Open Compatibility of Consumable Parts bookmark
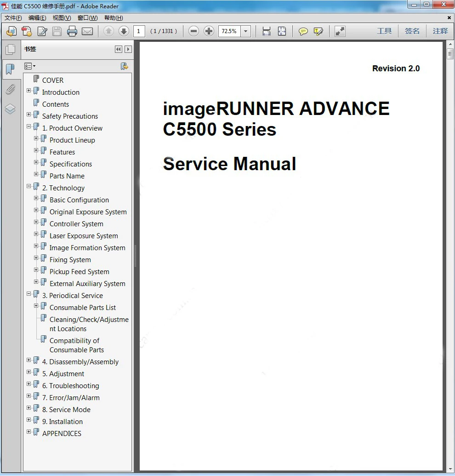The height and width of the screenshot is (476, 455). pyautogui.click(x=77, y=345)
